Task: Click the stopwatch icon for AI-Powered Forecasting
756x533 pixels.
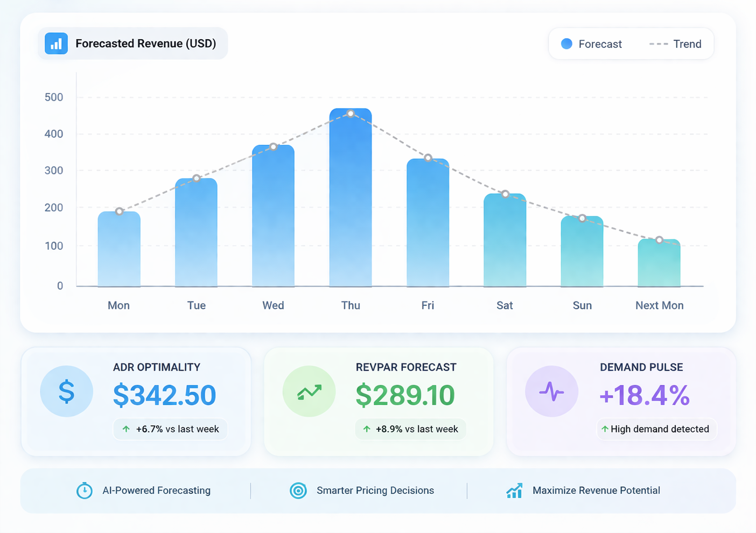Action: [85, 490]
